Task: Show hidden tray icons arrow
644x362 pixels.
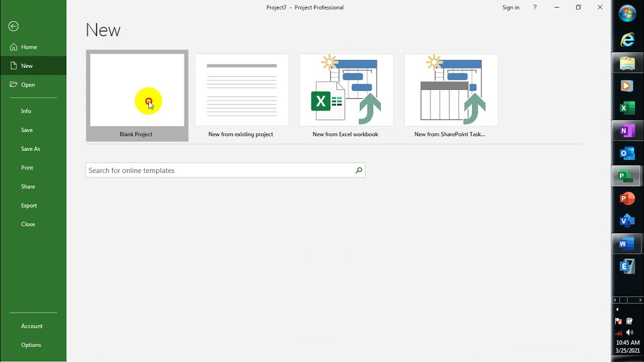Action: (617, 310)
